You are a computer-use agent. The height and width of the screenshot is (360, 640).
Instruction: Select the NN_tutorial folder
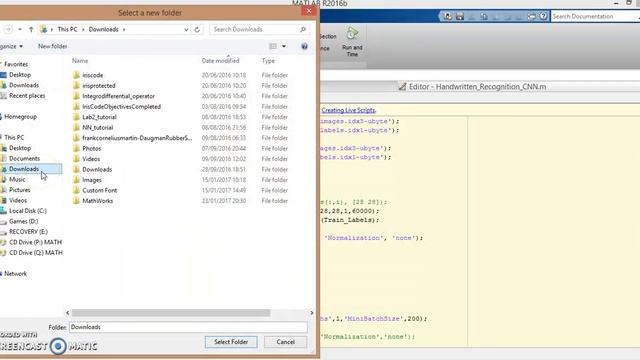pyautogui.click(x=98, y=127)
